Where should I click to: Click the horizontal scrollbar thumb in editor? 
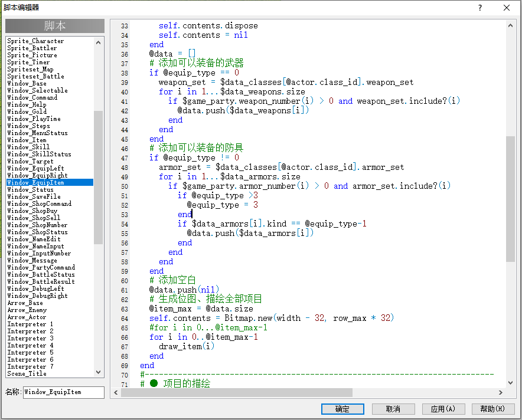point(237,392)
